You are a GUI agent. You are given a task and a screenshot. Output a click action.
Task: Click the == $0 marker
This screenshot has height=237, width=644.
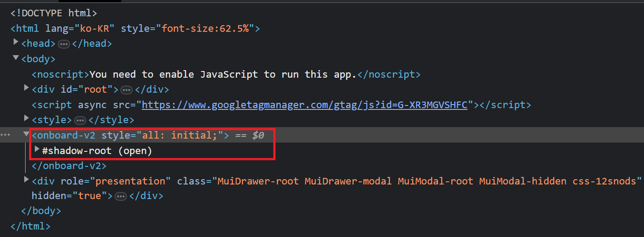(249, 135)
